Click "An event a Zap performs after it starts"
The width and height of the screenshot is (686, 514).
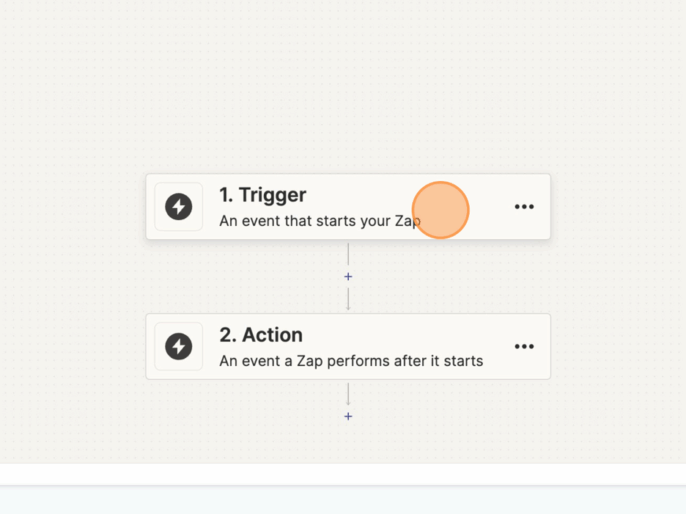(x=351, y=361)
